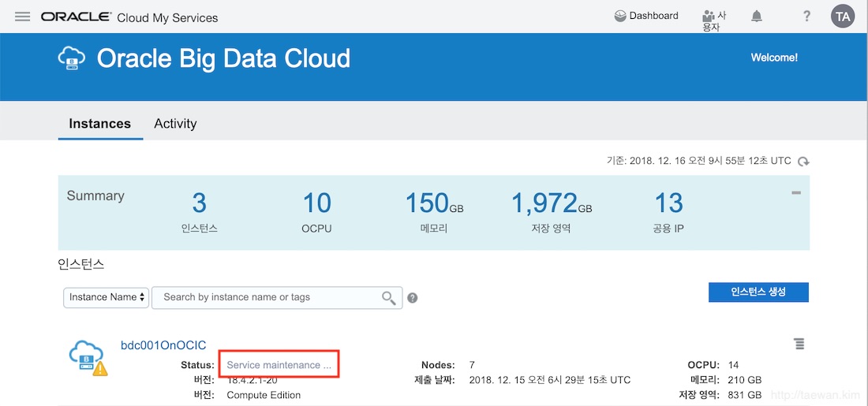
Task: Open the help question mark
Action: pos(806,17)
